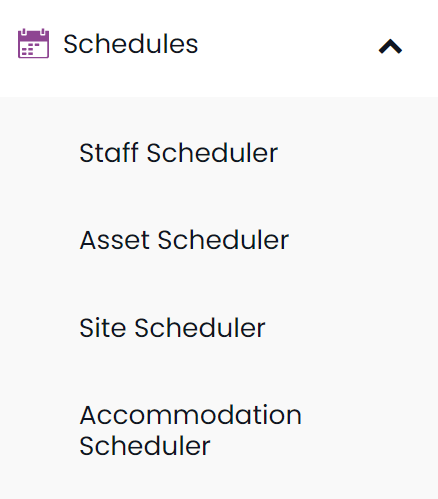
Task: Click the purple calendar Schedules icon
Action: click(33, 43)
